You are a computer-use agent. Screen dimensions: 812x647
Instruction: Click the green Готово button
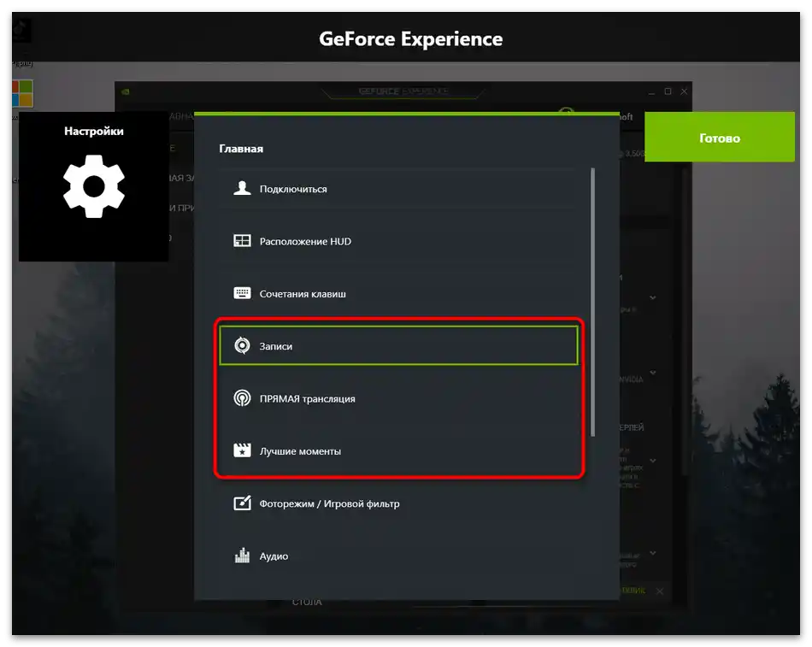(720, 138)
